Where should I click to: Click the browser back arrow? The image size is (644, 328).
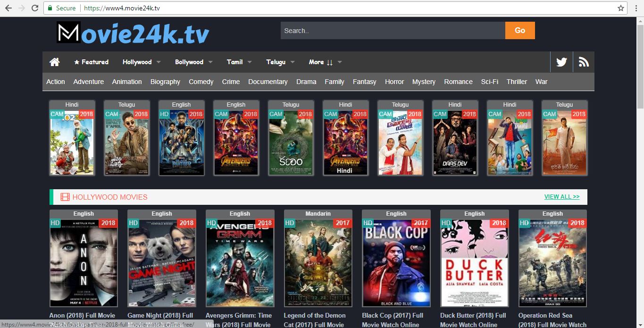(8, 8)
